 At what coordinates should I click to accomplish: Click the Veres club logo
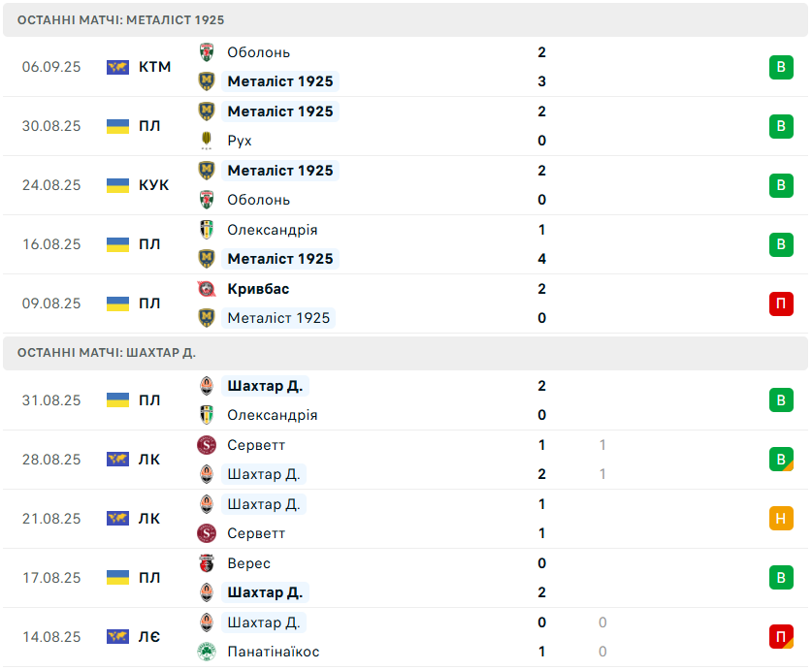206,563
